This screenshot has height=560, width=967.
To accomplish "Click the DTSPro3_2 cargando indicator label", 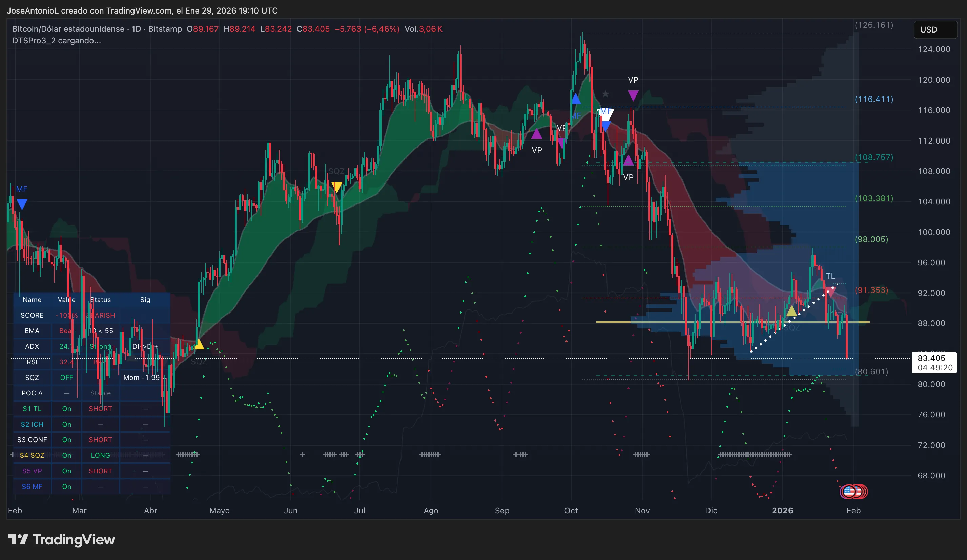I will (x=57, y=41).
